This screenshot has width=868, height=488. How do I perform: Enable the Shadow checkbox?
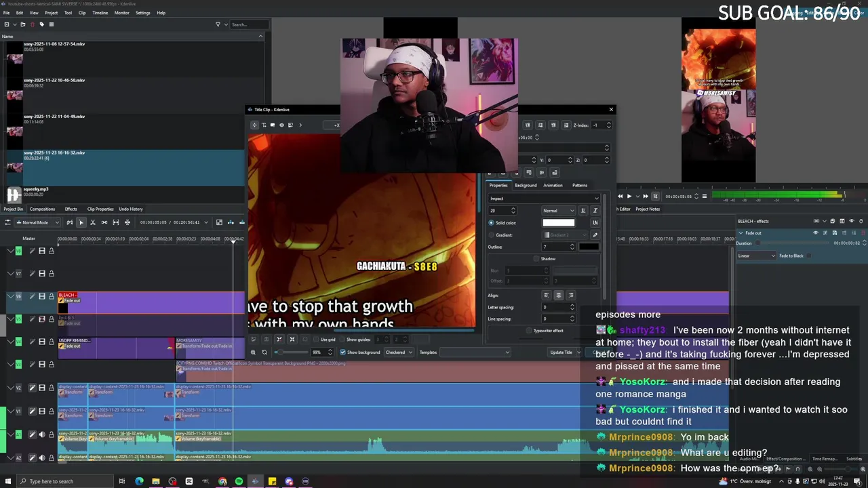(536, 259)
